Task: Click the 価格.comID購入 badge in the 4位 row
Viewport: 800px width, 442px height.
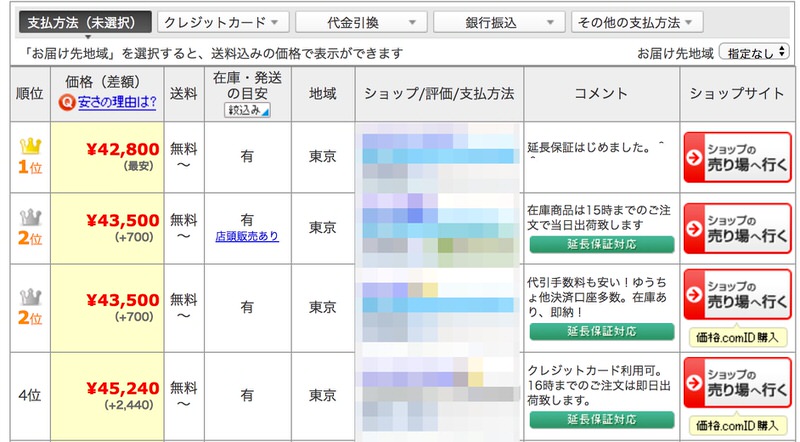Action: pos(735,425)
